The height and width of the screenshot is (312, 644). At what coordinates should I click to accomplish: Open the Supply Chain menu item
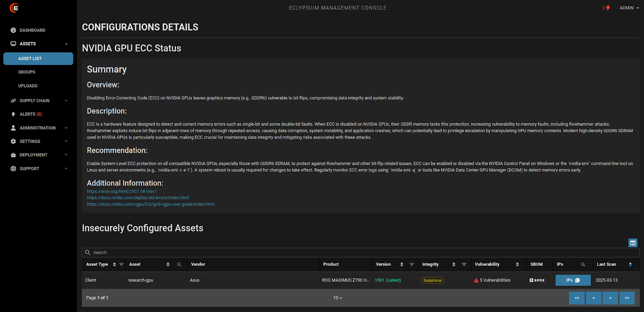(x=35, y=101)
